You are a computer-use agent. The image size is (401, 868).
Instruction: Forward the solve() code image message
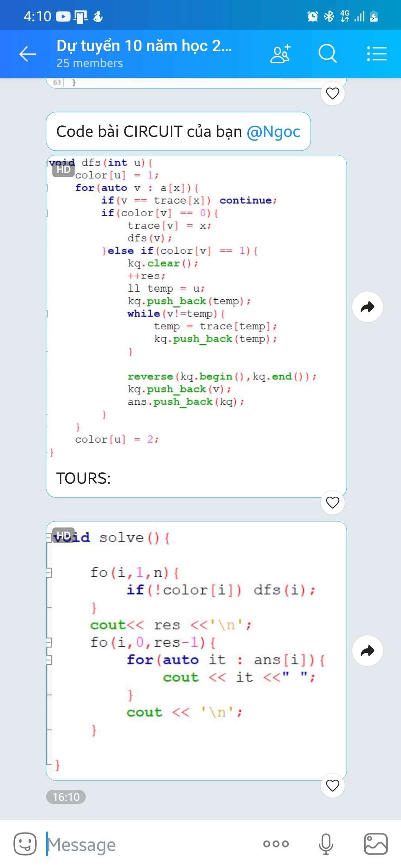[x=368, y=651]
